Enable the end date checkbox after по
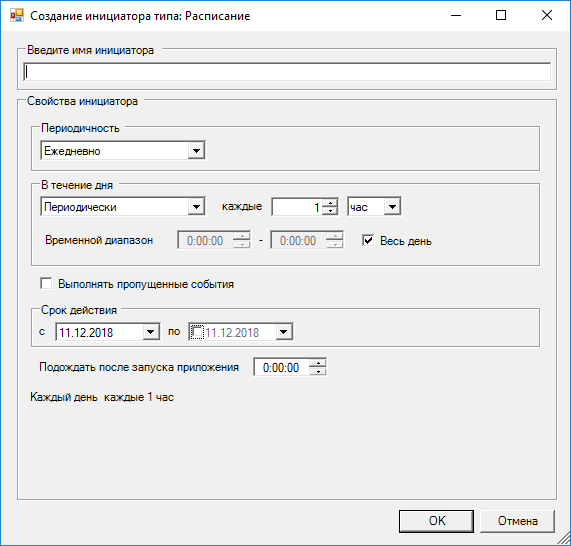571x546 pixels. pos(197,332)
